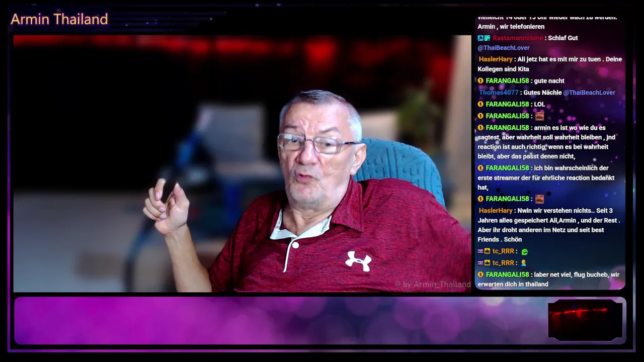Click the flag badges beside tc_RRR's person emote message
Image resolution: width=644 pixels, height=362 pixels.
[x=484, y=263]
